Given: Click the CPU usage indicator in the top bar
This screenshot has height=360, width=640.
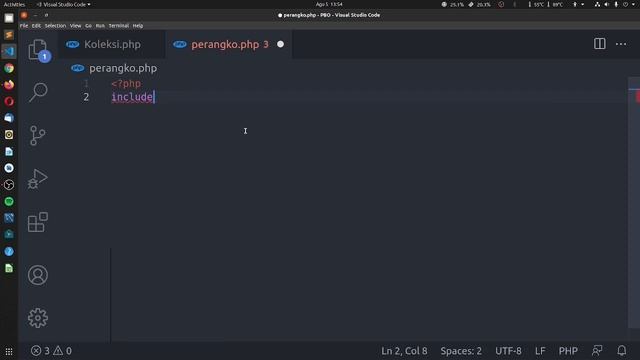Looking at the screenshot, I should pos(453,4).
